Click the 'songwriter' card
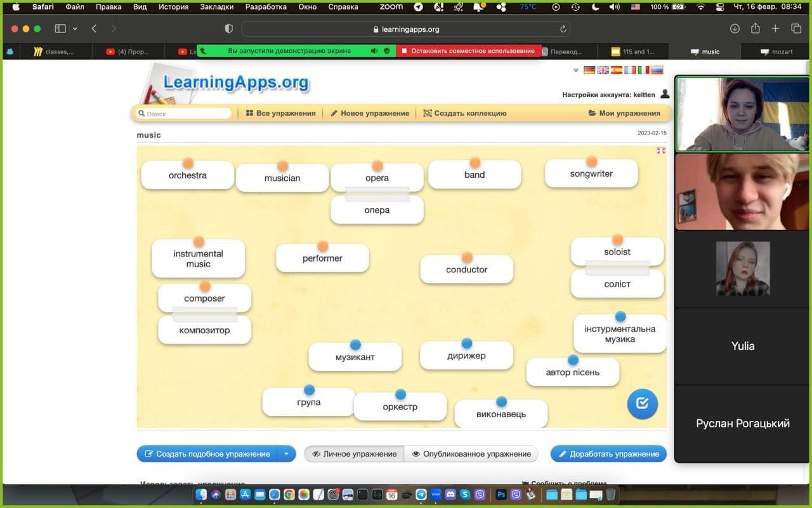 (x=591, y=173)
